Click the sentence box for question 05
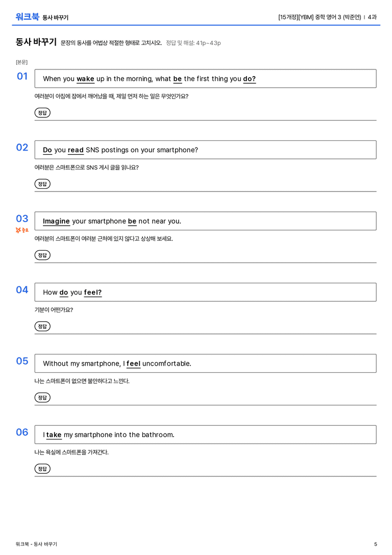 pyautogui.click(x=205, y=363)
